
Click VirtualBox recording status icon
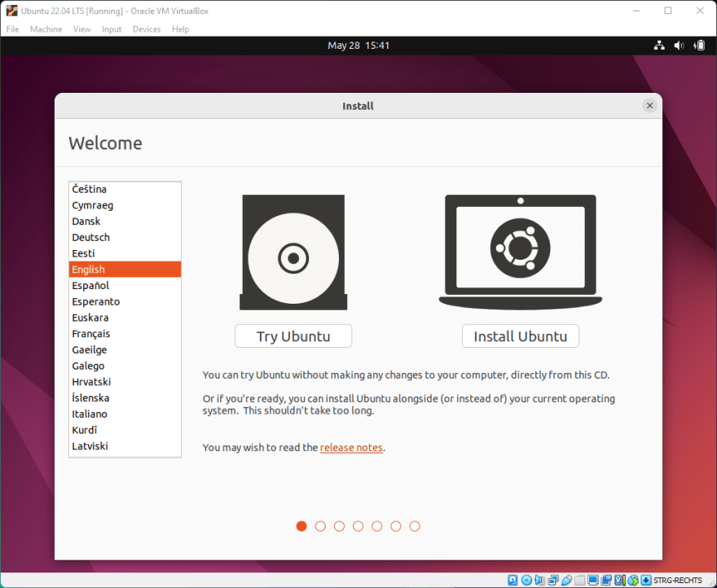tap(606, 580)
